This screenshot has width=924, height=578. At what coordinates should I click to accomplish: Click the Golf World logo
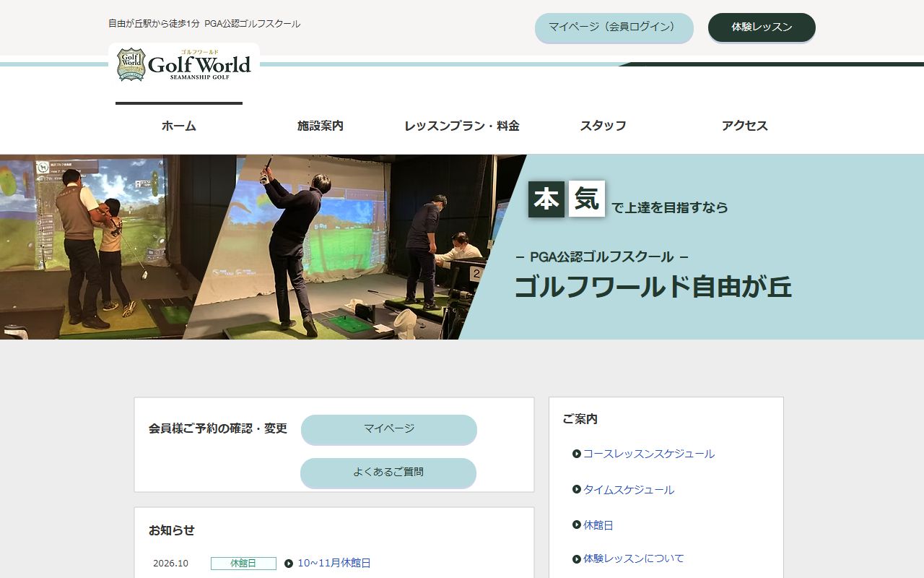pos(184,64)
